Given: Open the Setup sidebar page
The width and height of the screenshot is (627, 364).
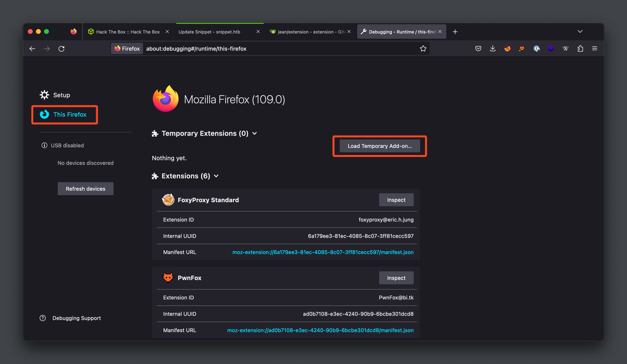Looking at the screenshot, I should click(55, 95).
